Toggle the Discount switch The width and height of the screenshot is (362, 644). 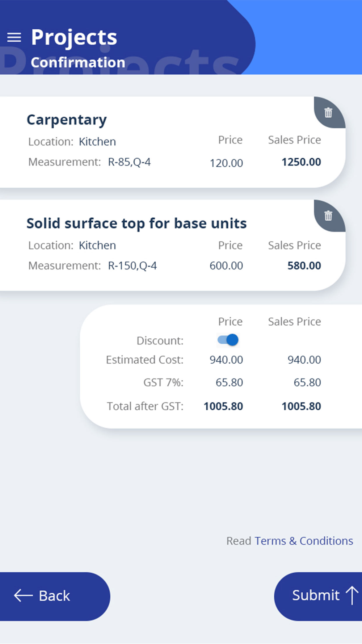click(228, 340)
